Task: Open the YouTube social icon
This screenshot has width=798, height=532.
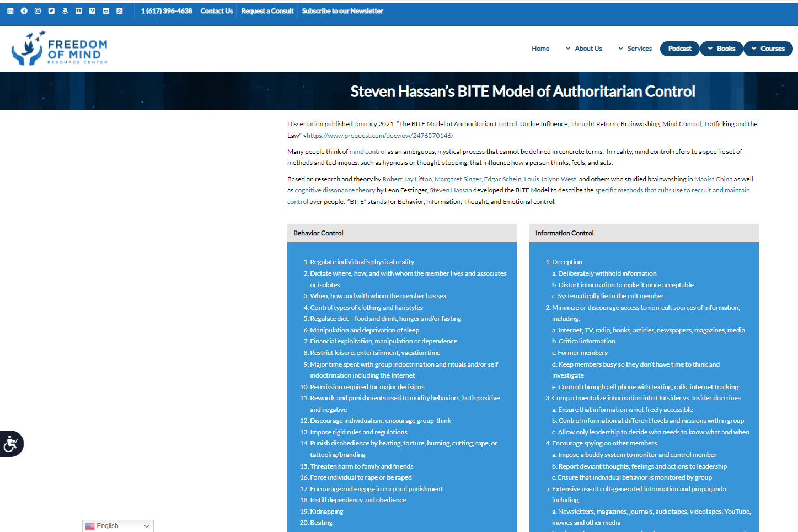Action: (79, 10)
